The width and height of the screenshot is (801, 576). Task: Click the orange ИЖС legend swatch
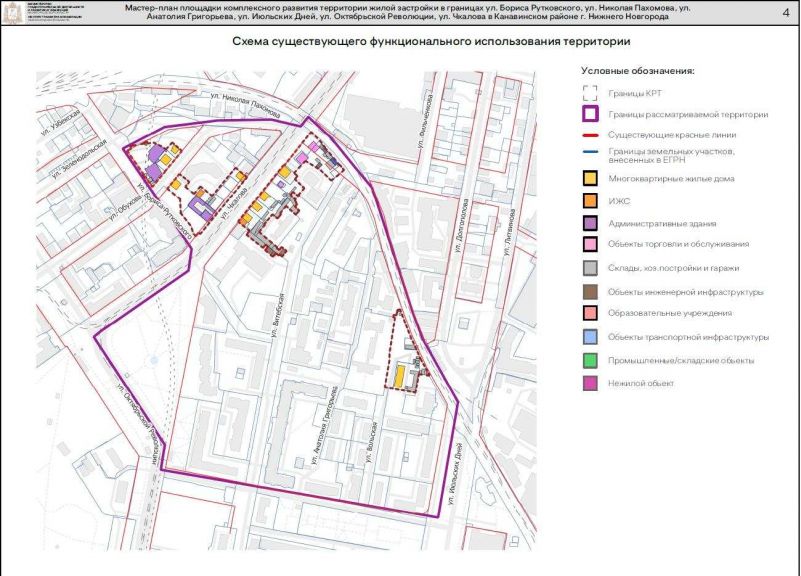(x=590, y=201)
